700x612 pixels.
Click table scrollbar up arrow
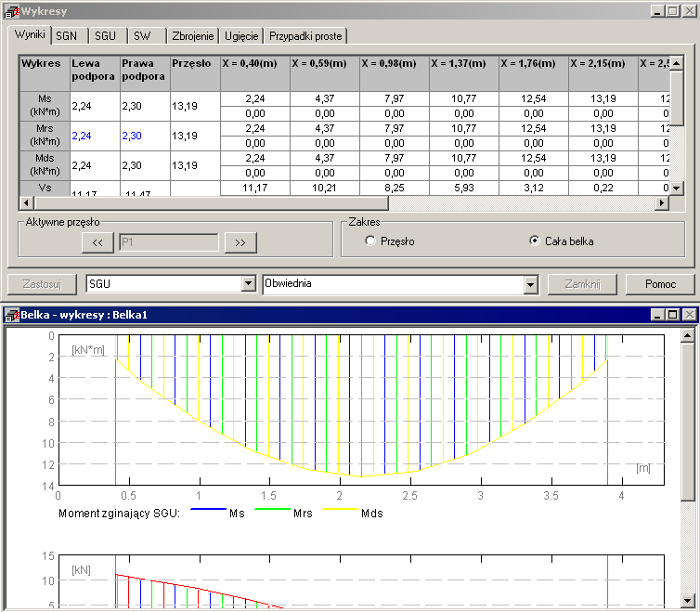(x=677, y=63)
